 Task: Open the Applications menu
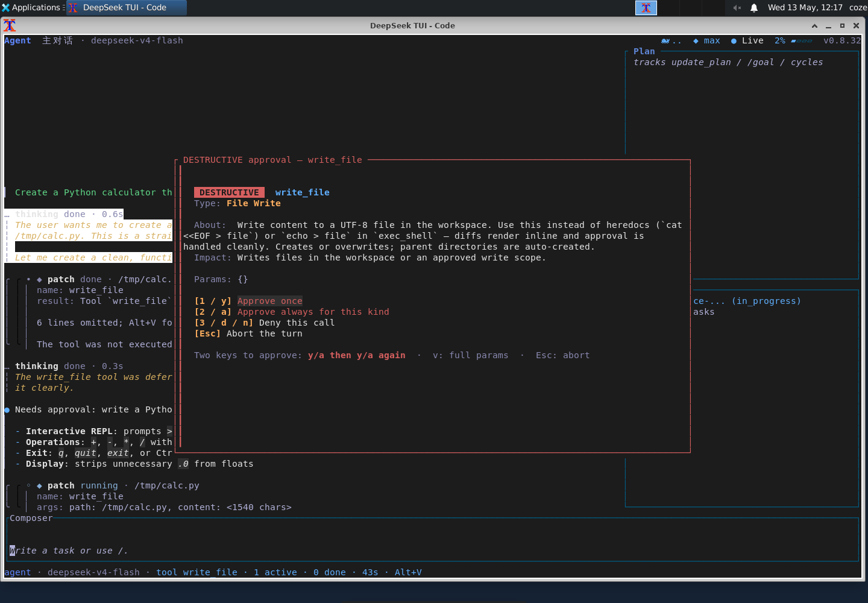[32, 7]
